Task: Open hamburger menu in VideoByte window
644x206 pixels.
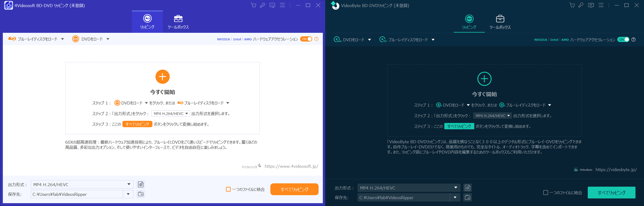Action: coord(601,5)
